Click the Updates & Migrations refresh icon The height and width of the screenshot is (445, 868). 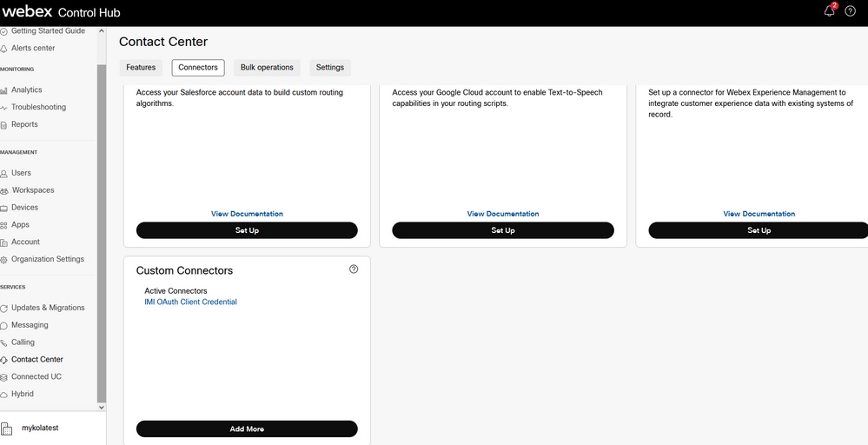[3, 309]
